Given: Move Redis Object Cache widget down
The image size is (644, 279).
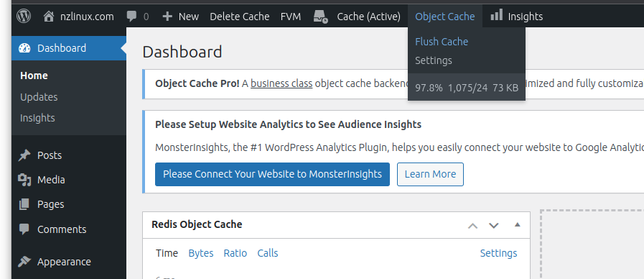Looking at the screenshot, I should click(x=494, y=226).
